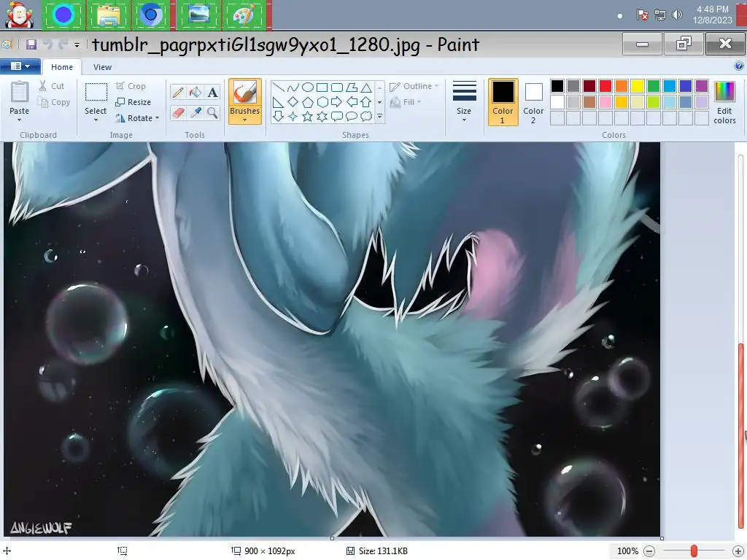Viewport: 747px width, 560px height.
Task: Select the Eraser tool
Action: (x=178, y=113)
